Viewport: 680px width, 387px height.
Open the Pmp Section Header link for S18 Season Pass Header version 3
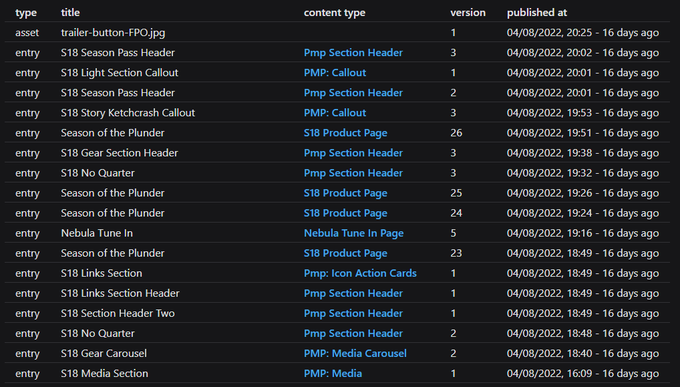click(x=353, y=52)
